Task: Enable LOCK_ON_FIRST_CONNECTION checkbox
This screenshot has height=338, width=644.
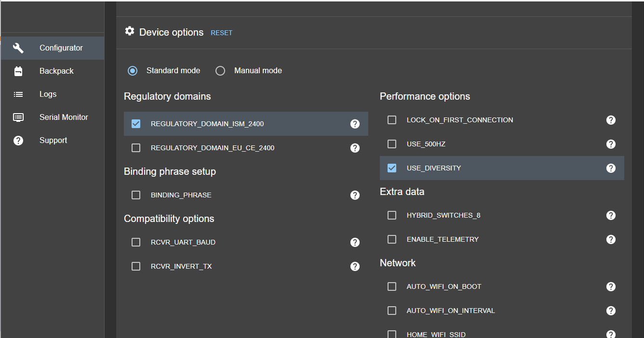Action: click(392, 120)
